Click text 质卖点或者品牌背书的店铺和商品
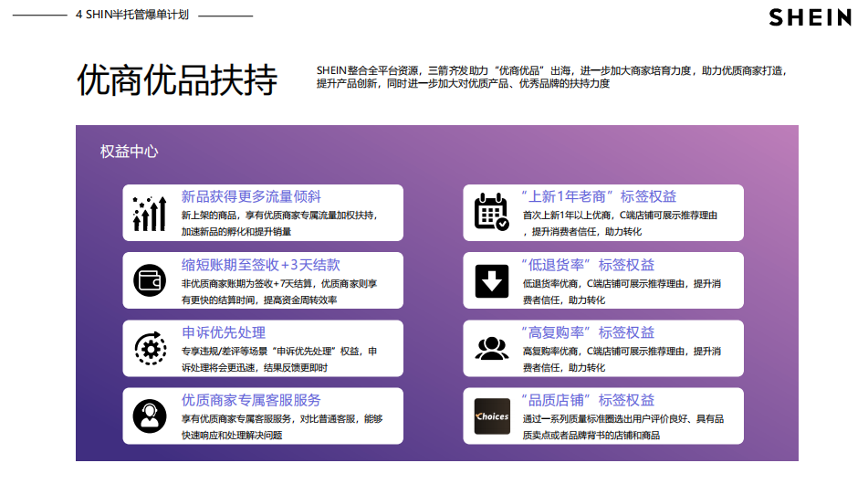The width and height of the screenshot is (868, 484). [x=591, y=436]
